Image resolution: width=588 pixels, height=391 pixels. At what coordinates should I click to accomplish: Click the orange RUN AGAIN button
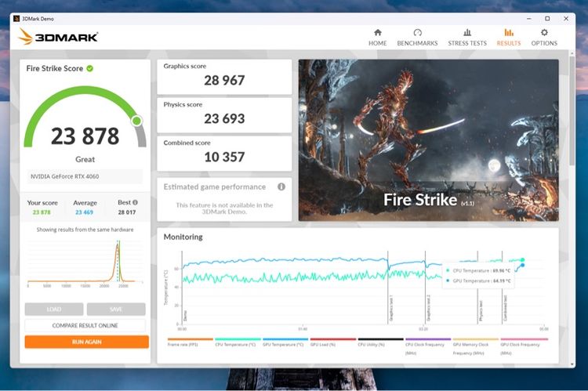click(x=86, y=342)
